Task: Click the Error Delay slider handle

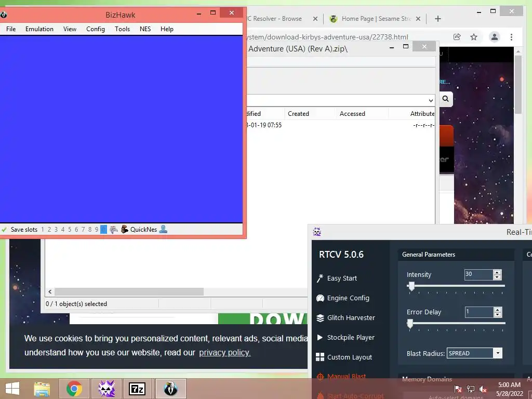Action: pos(410,324)
